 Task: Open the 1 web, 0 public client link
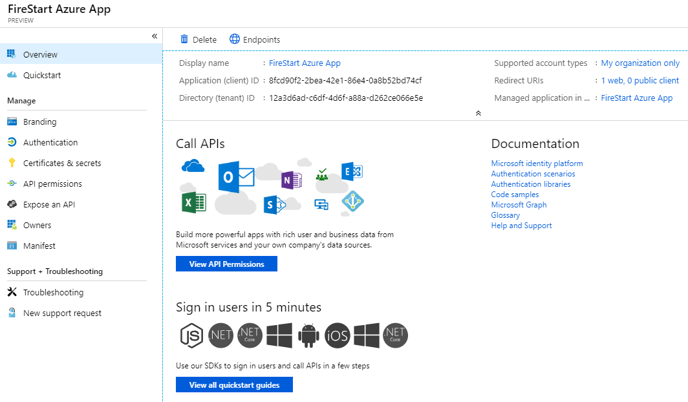[x=640, y=80]
